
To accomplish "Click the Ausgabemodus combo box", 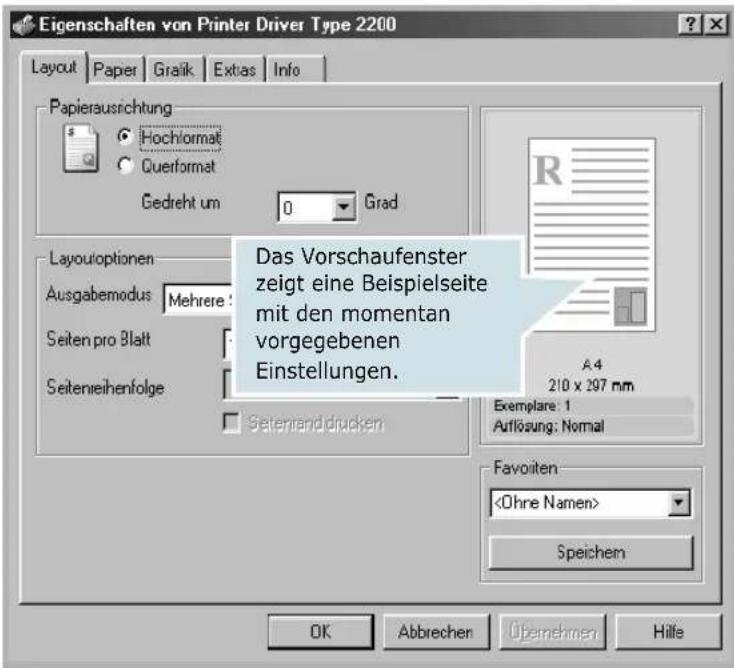I will pyautogui.click(x=198, y=300).
